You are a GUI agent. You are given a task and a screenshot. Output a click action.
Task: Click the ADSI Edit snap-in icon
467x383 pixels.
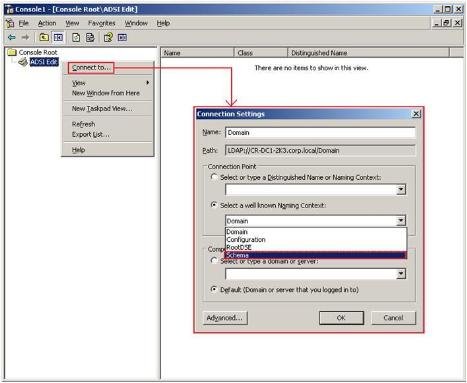point(23,62)
